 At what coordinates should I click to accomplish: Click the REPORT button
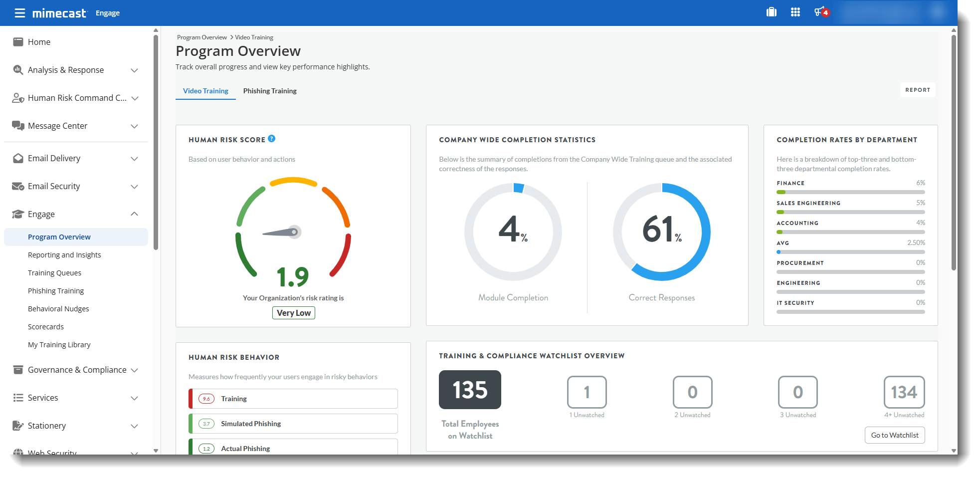click(x=917, y=90)
